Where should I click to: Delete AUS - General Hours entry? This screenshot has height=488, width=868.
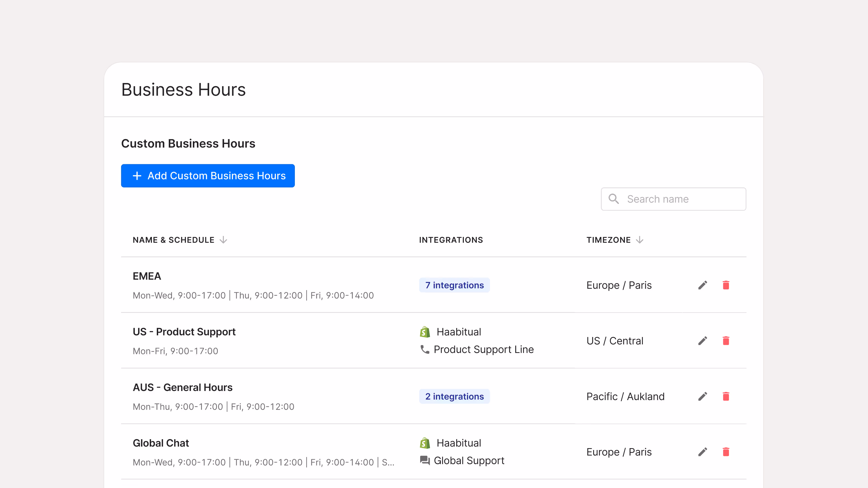[x=726, y=396]
